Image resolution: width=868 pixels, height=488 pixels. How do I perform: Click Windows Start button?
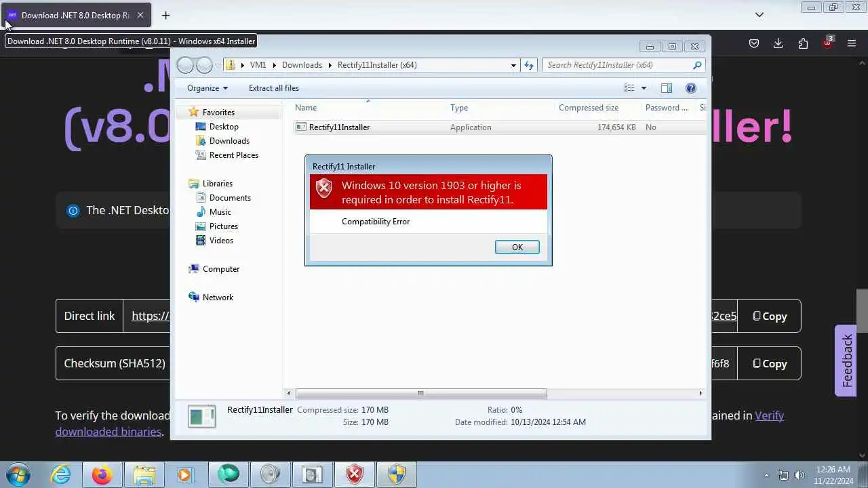pyautogui.click(x=18, y=474)
